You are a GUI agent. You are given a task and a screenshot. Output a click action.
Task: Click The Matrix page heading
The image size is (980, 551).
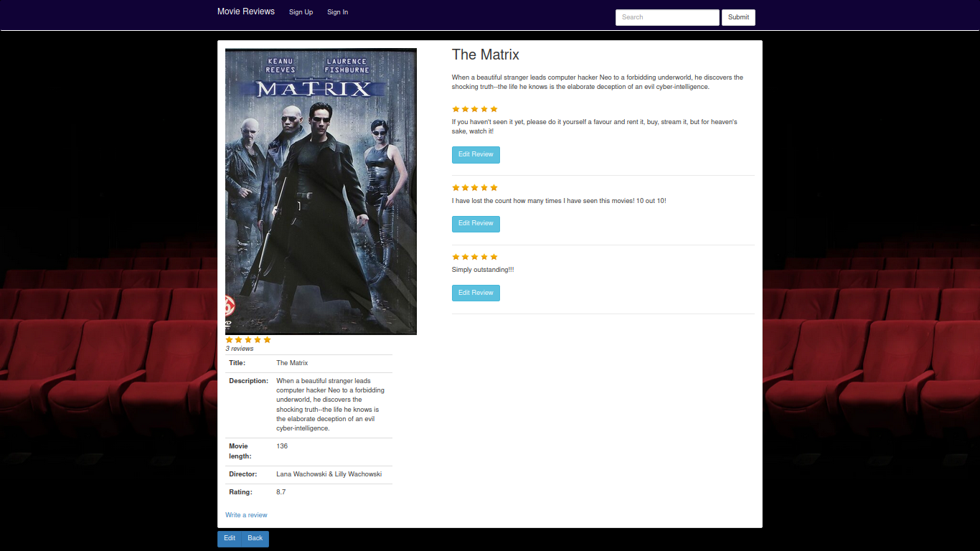point(486,55)
